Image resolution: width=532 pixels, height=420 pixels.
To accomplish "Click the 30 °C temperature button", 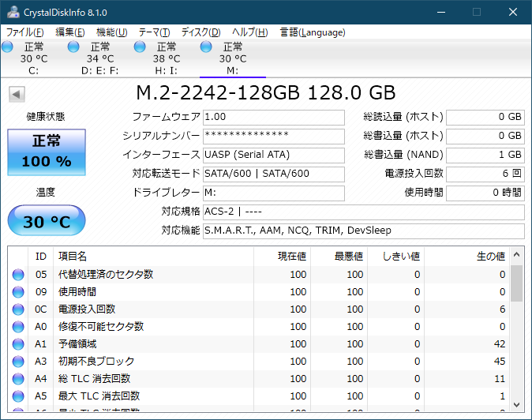I will (x=47, y=220).
